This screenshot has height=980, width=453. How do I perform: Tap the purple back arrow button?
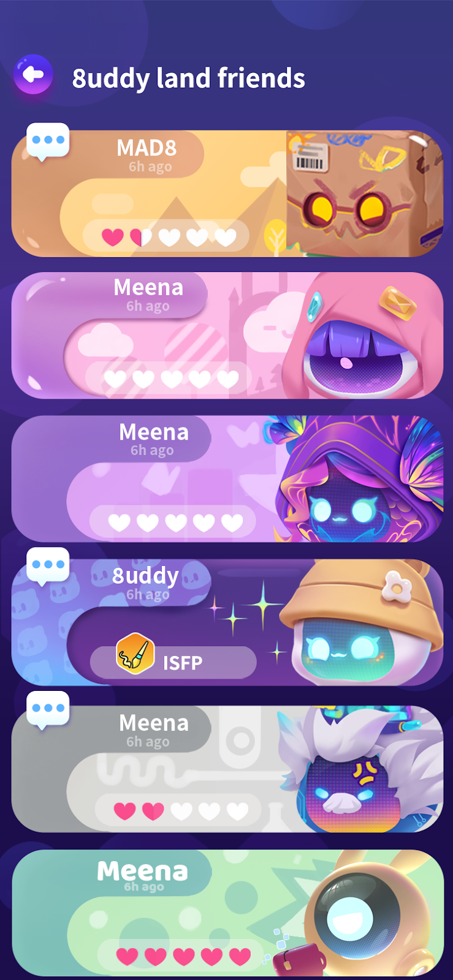(x=33, y=75)
